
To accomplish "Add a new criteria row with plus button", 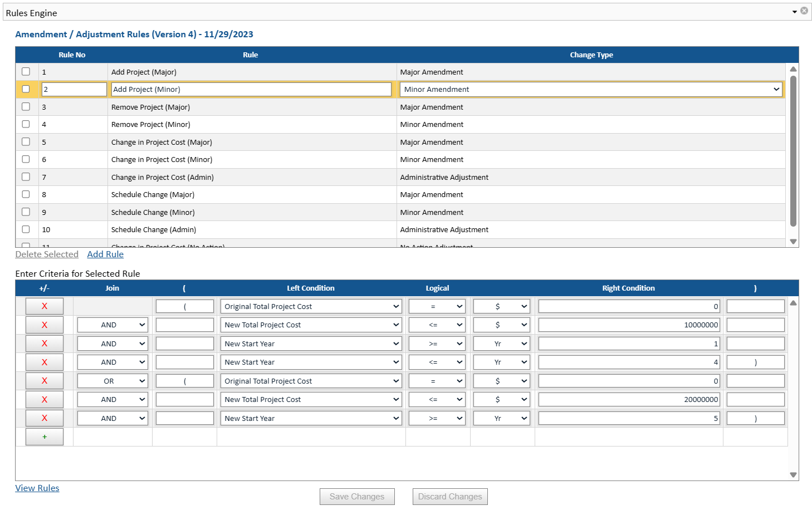I will tap(45, 437).
